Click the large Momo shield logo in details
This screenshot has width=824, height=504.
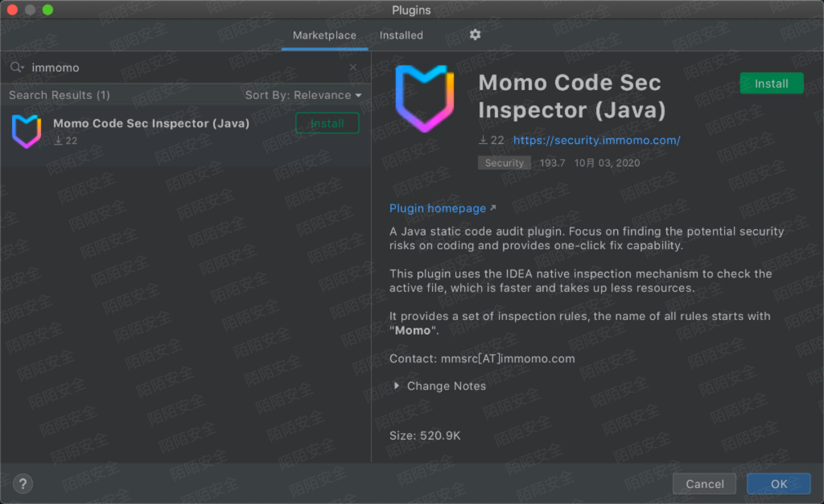(424, 98)
